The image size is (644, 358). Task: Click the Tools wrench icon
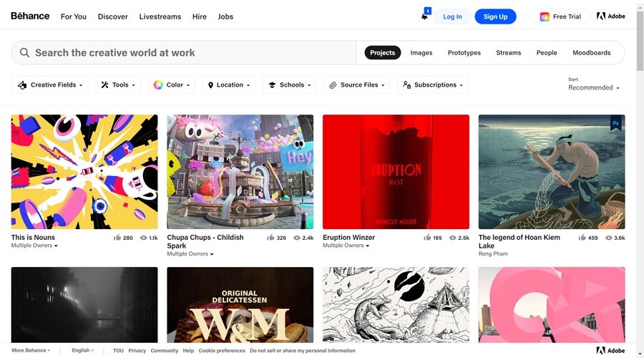[104, 84]
